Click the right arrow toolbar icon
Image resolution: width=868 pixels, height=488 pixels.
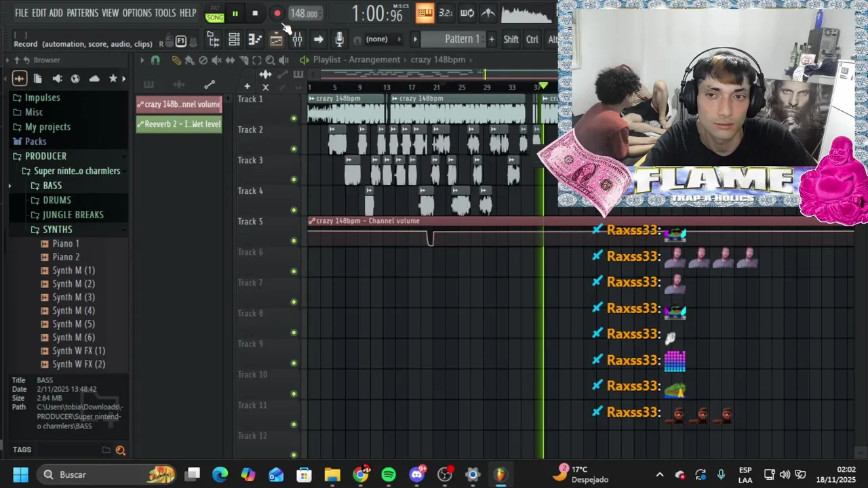[318, 39]
